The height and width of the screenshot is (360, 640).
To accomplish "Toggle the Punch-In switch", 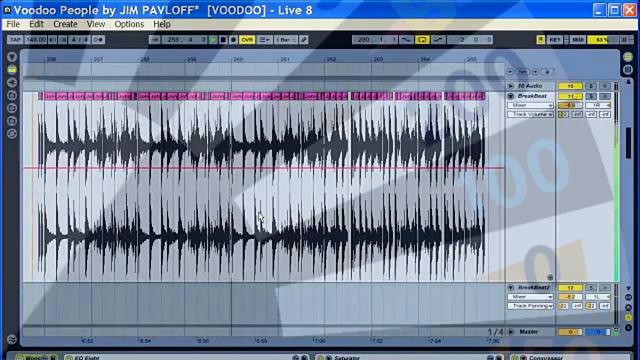I will tap(406, 40).
